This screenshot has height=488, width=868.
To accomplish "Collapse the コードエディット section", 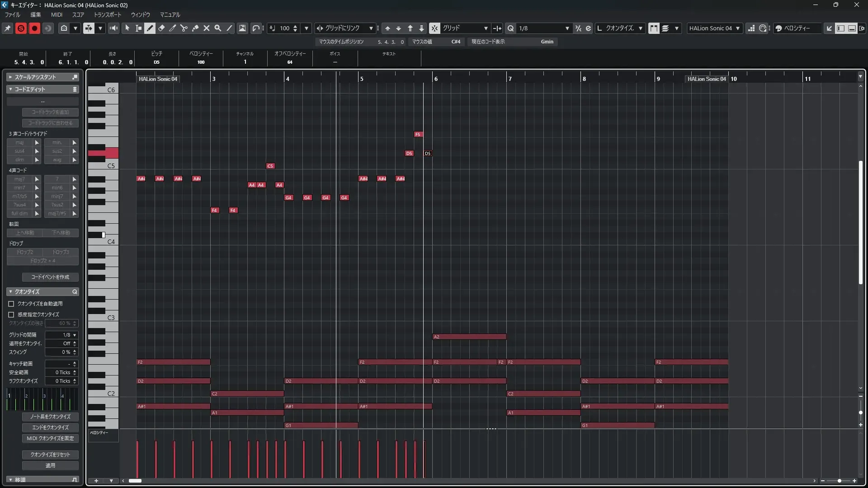I will tap(10, 89).
